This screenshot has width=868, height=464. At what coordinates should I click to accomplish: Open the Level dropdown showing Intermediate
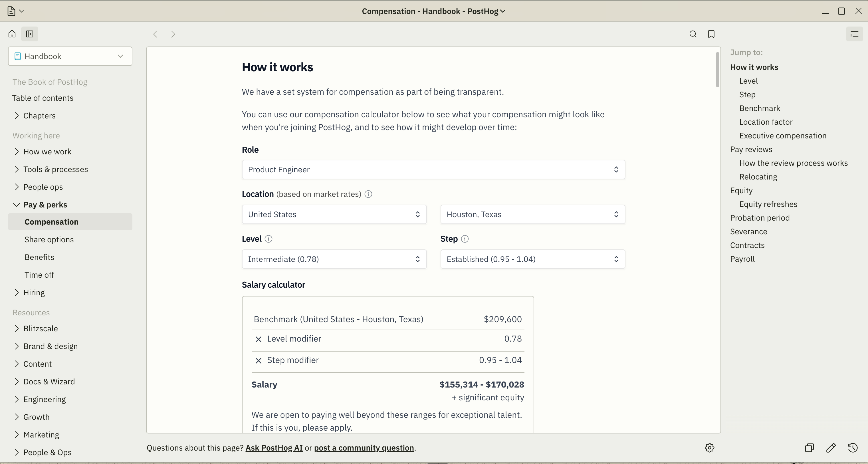[334, 259]
